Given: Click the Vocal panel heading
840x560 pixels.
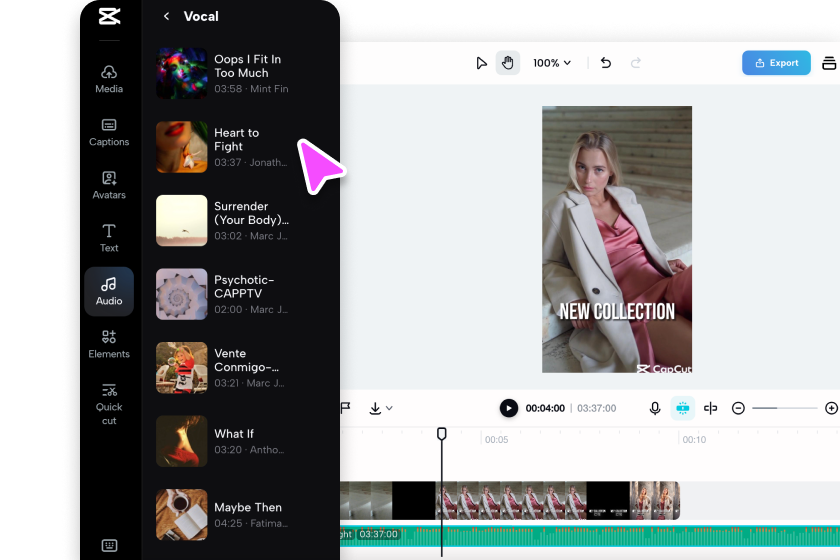Looking at the screenshot, I should pos(201,17).
